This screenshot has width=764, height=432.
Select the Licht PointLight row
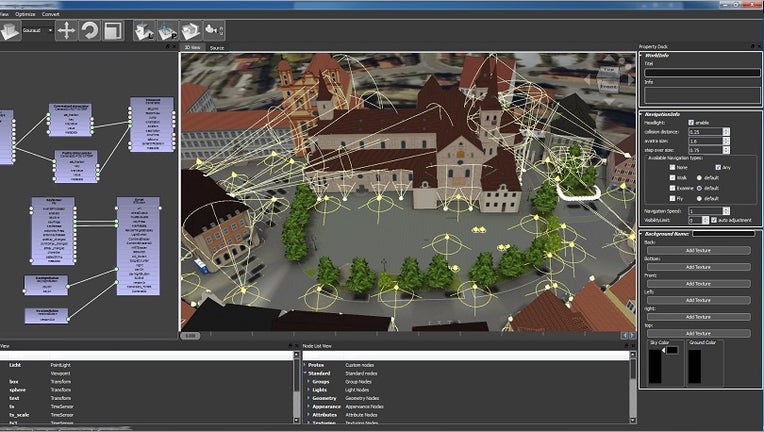pos(146,365)
